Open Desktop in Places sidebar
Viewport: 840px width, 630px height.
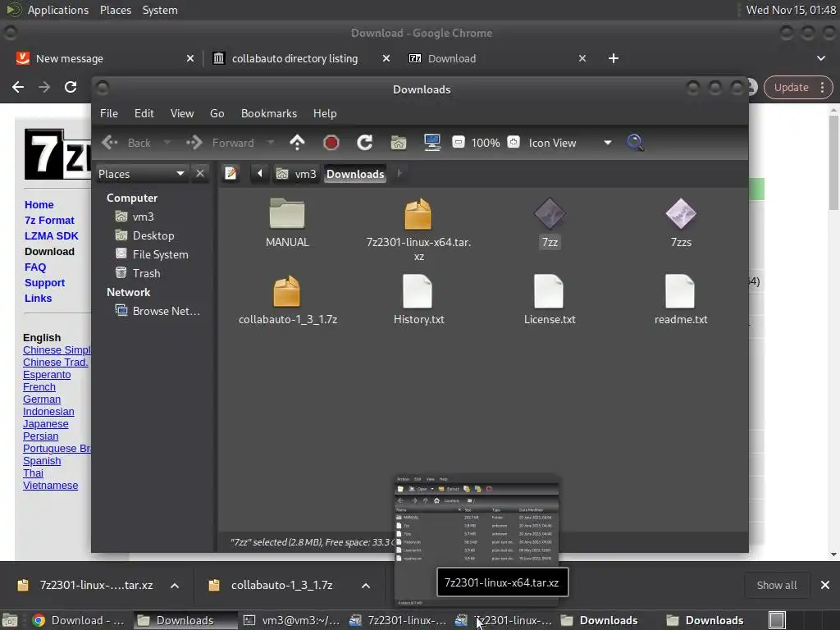154,235
